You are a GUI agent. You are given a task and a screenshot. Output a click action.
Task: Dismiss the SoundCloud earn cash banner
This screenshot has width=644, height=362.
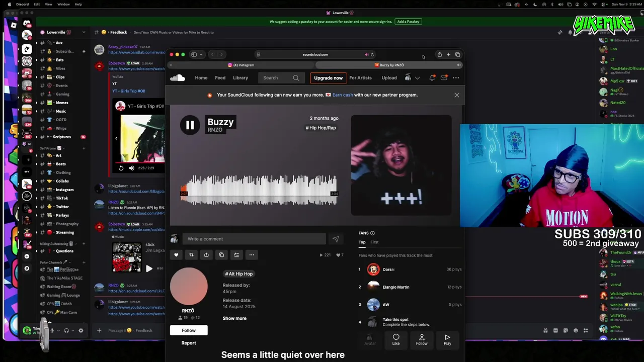[x=457, y=95]
